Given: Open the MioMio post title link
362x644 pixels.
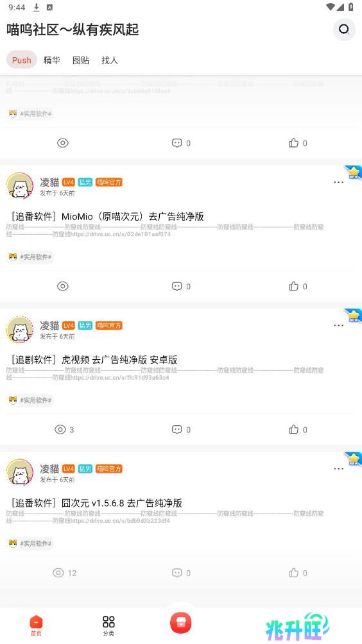Looking at the screenshot, I should (108, 216).
